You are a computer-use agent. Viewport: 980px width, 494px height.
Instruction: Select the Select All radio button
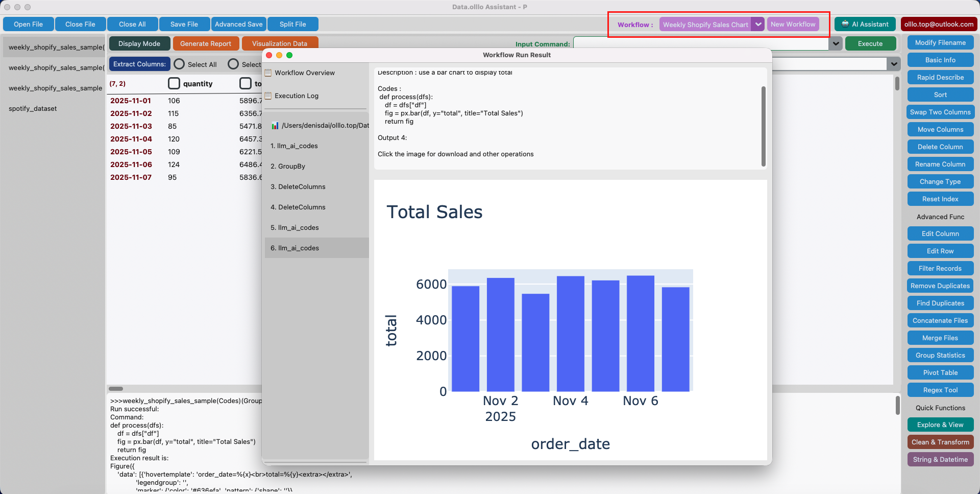tap(179, 64)
